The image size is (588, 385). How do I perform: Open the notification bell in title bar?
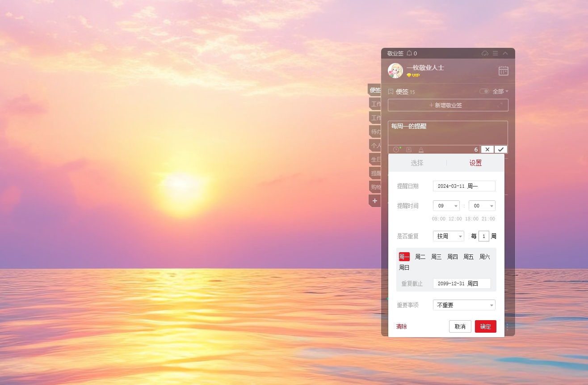point(409,53)
